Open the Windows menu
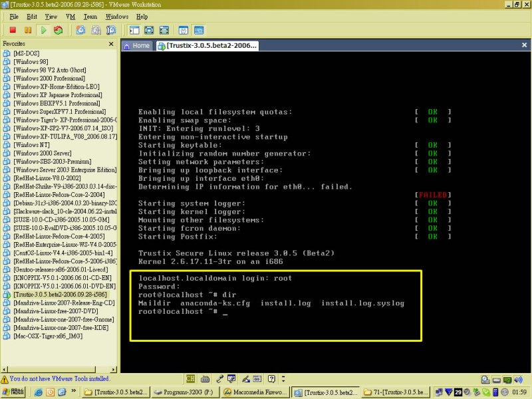Viewport: 532px width, 399px height. 117,17
